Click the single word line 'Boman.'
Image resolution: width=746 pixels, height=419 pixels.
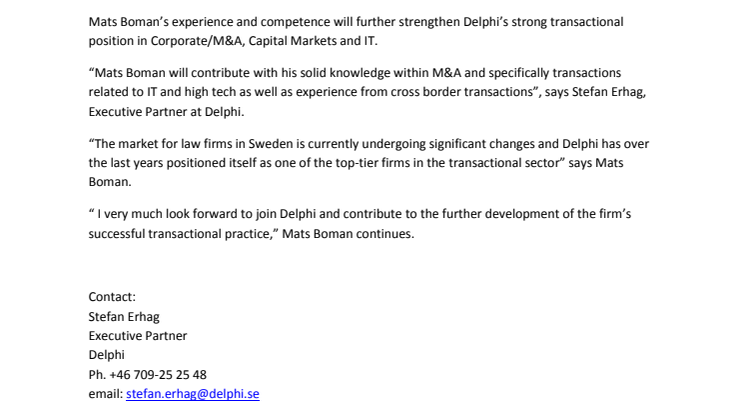point(109,182)
